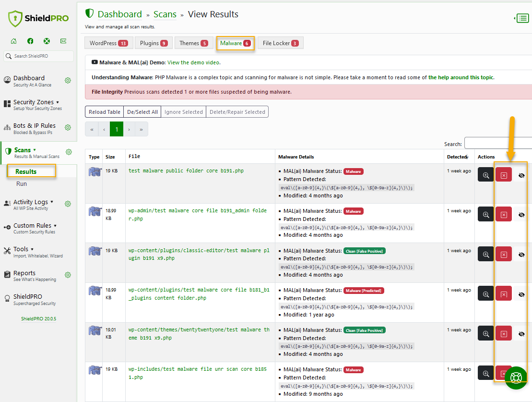The image size is (532, 402).
Task: Open the options list icon at the page header's right
Action: 522,18
